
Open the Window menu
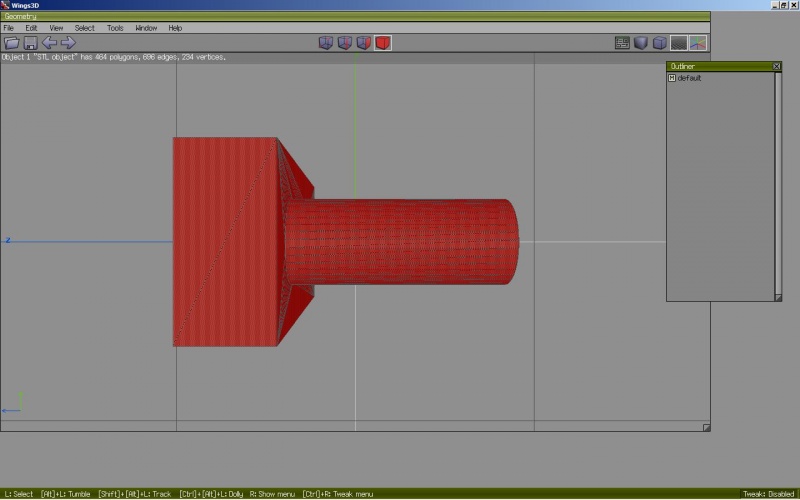coord(146,28)
